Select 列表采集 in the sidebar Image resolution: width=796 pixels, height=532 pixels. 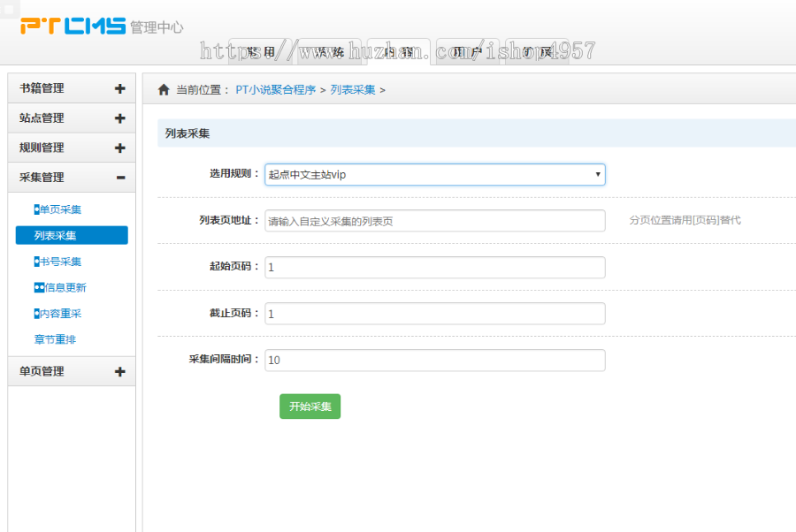pyautogui.click(x=72, y=235)
